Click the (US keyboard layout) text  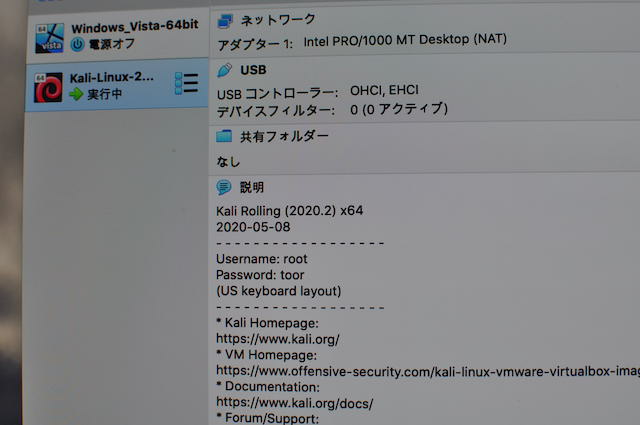(279, 291)
